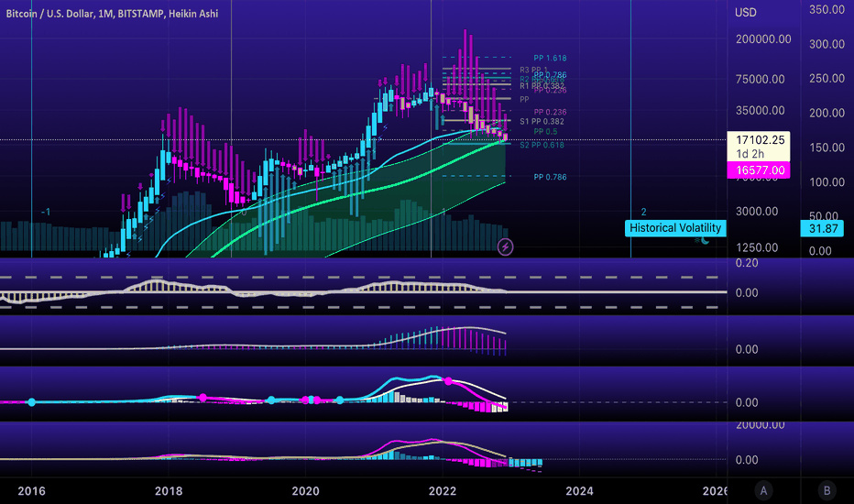Click the 100.00 value on right scale

click(x=827, y=182)
